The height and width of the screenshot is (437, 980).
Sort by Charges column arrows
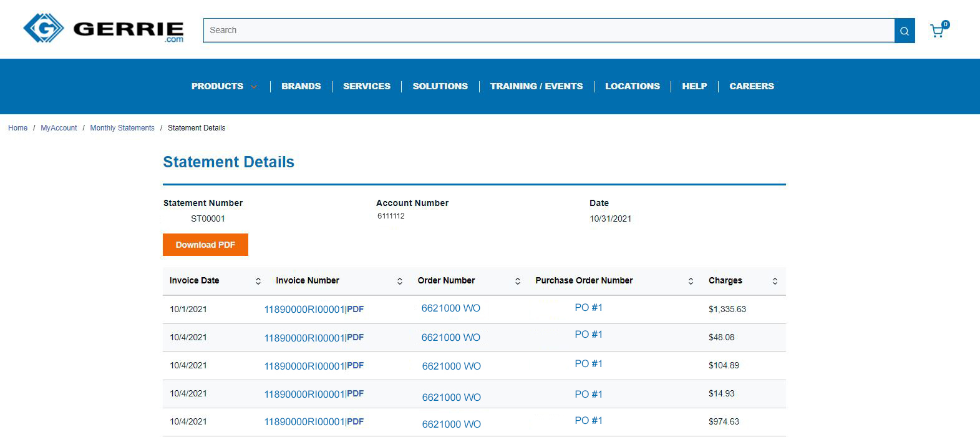pos(775,282)
